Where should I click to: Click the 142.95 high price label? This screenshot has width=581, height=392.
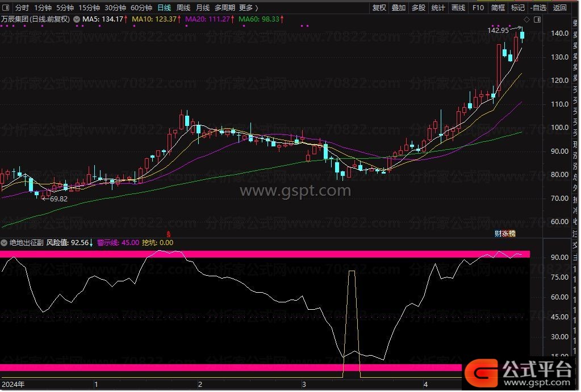498,31
